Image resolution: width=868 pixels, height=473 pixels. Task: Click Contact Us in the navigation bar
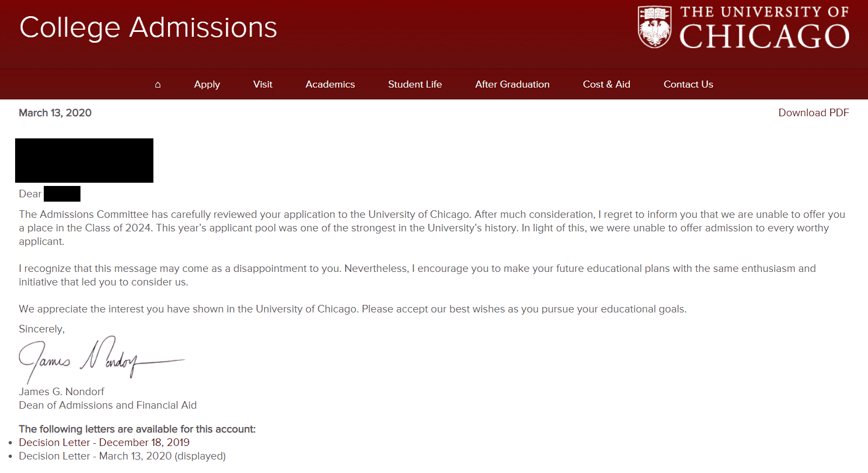(688, 84)
